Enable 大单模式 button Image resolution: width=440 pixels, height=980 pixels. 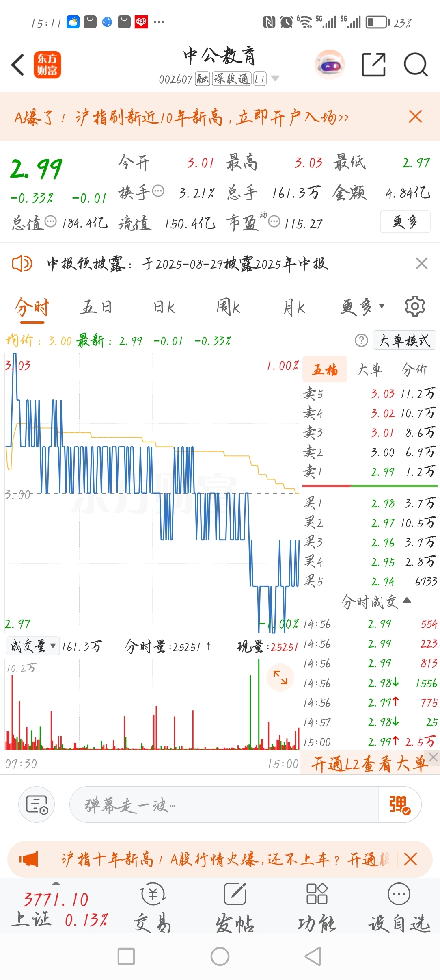404,340
